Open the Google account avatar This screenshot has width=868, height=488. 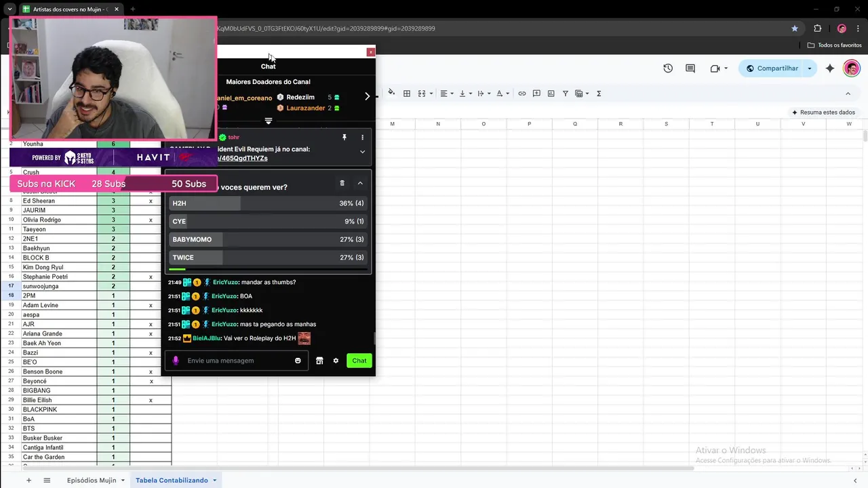pyautogui.click(x=852, y=68)
